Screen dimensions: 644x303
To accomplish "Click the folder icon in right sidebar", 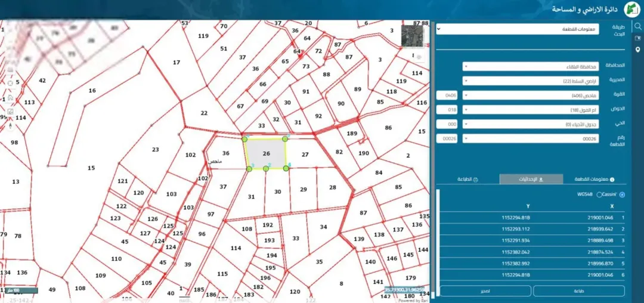I will [x=638, y=38].
